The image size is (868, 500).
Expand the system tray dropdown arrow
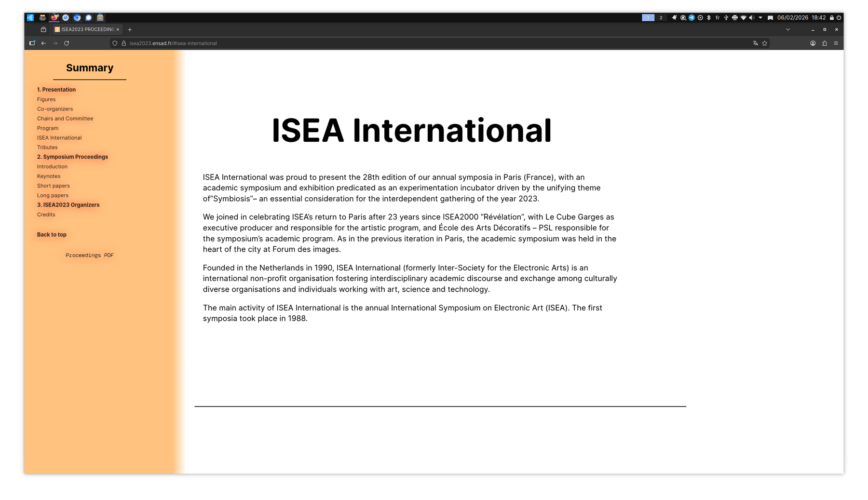click(x=760, y=18)
